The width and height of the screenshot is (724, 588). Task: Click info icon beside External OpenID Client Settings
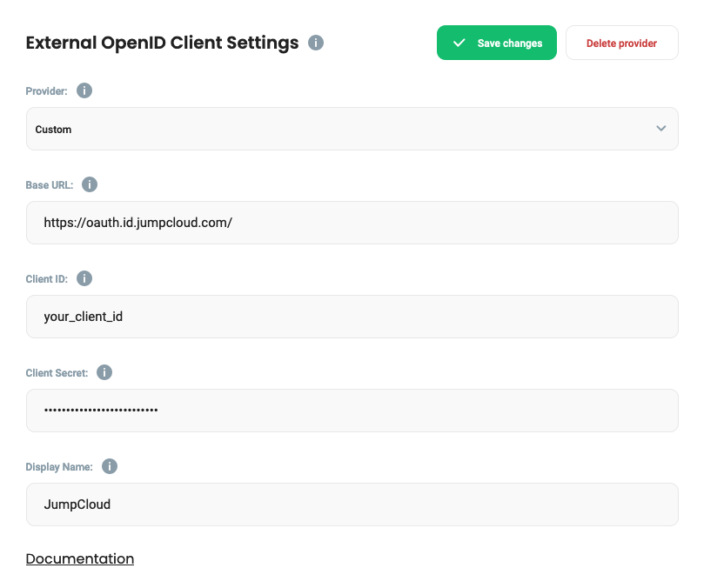click(316, 43)
